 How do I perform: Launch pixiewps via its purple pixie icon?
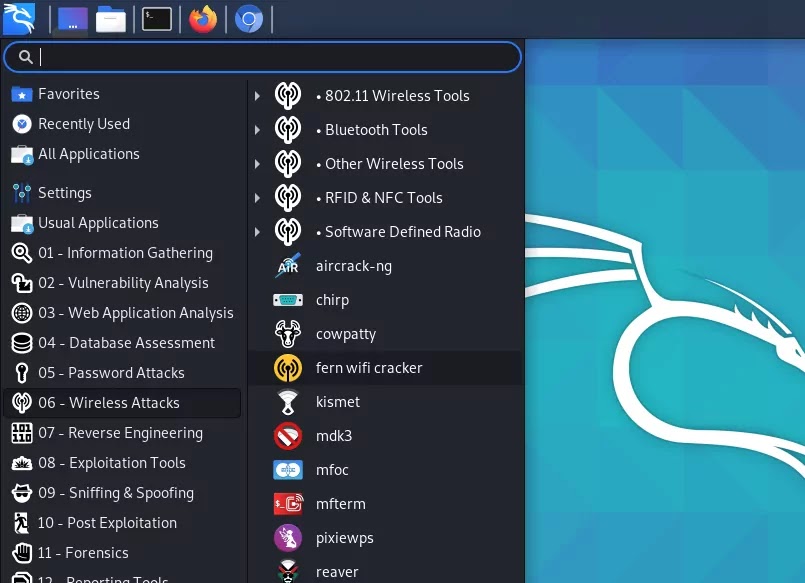(288, 538)
